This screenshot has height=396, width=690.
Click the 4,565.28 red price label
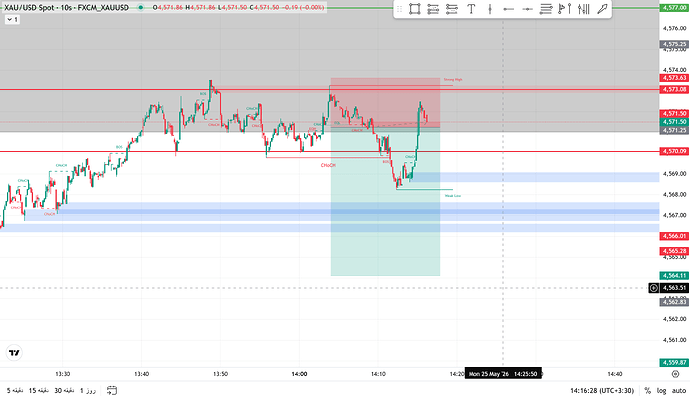pos(674,251)
